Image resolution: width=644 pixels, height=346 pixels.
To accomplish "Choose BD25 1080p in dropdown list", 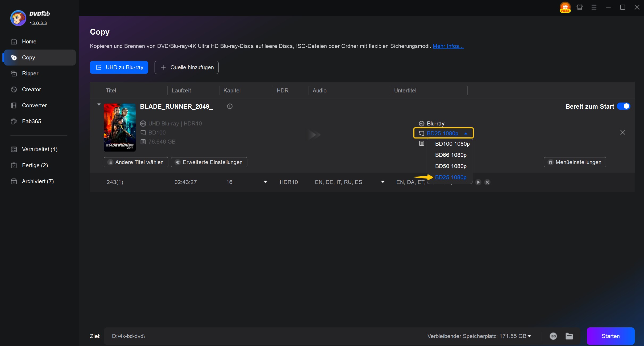I will point(451,177).
